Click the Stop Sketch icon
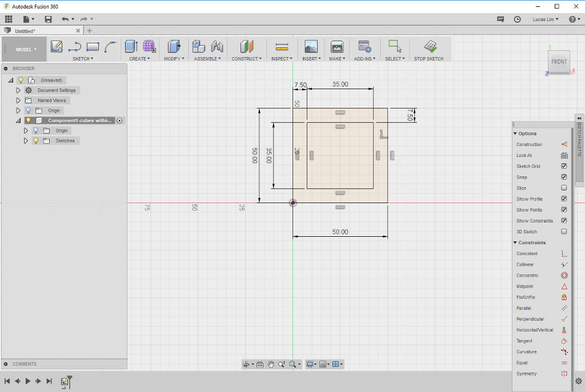Screen dimensions: 585x392 pos(430,46)
